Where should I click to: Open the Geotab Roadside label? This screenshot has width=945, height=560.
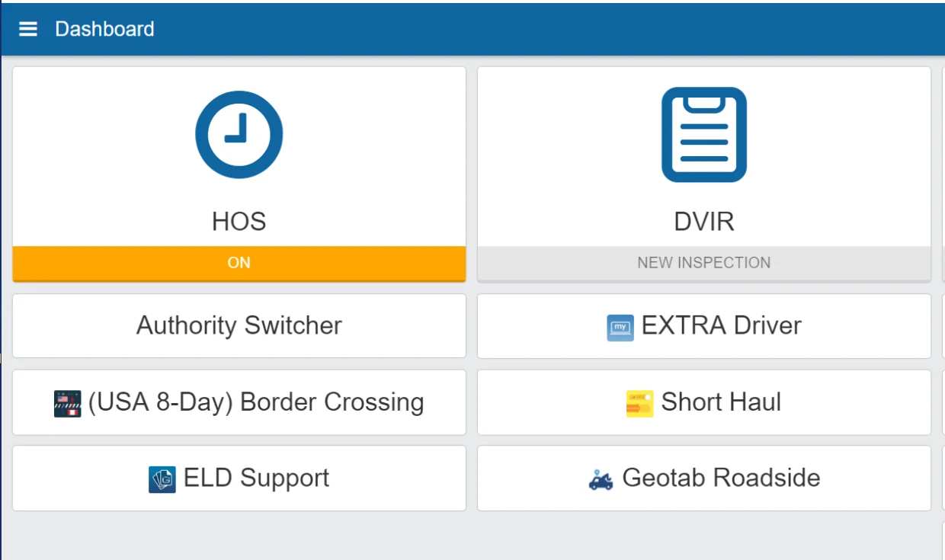721,478
